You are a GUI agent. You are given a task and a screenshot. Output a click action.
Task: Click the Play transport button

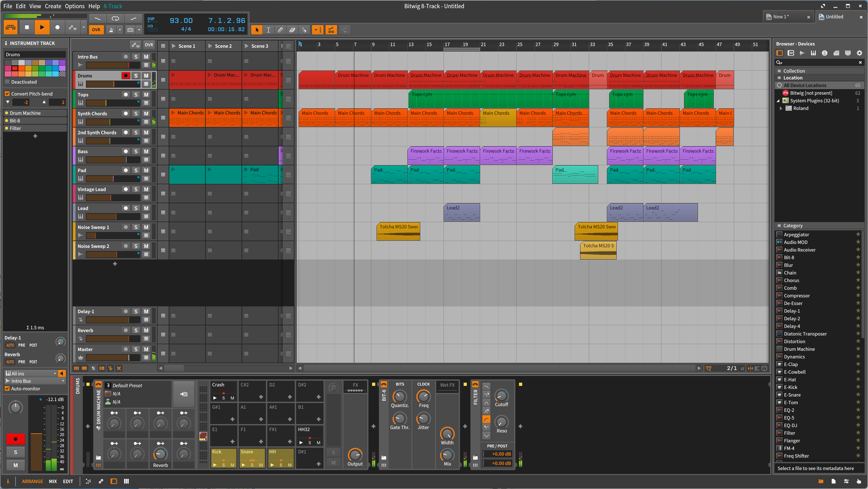(x=42, y=27)
